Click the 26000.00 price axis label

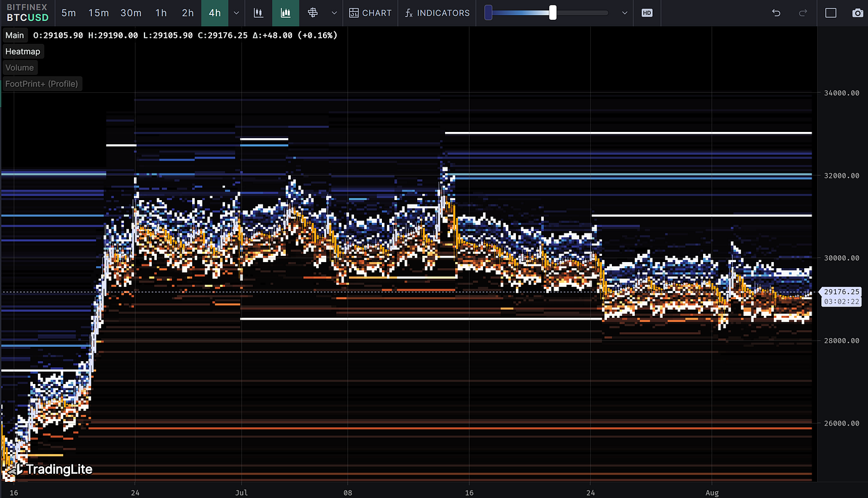[x=841, y=423]
